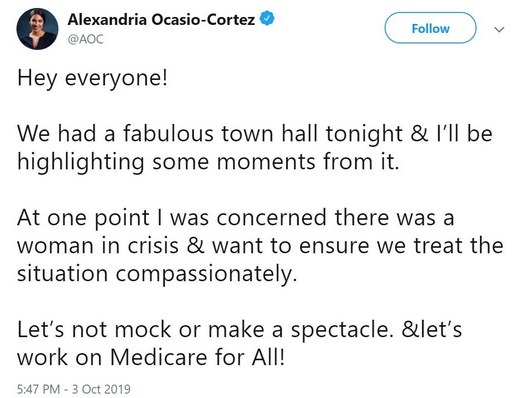Click the 3 Oct 2019 date
This screenshot has width=518, height=398.
[x=101, y=389]
